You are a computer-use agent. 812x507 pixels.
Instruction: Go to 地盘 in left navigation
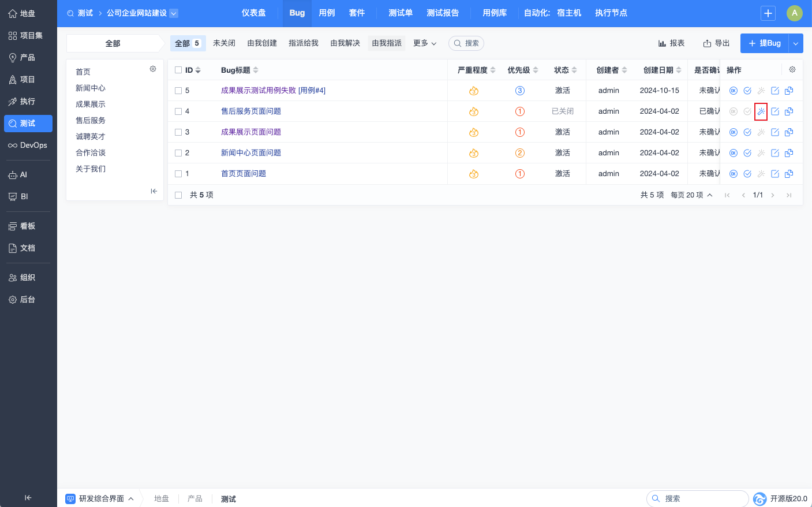pos(28,13)
